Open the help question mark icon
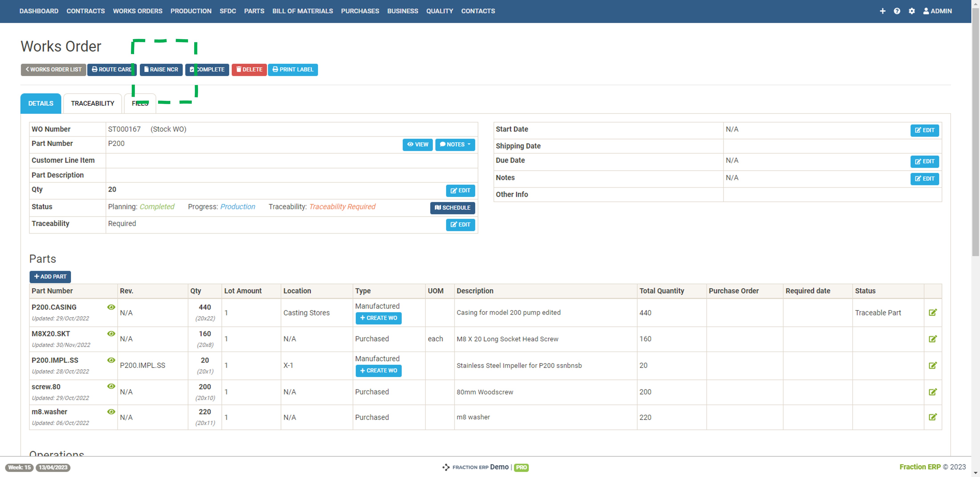The width and height of the screenshot is (980, 477). point(897,11)
